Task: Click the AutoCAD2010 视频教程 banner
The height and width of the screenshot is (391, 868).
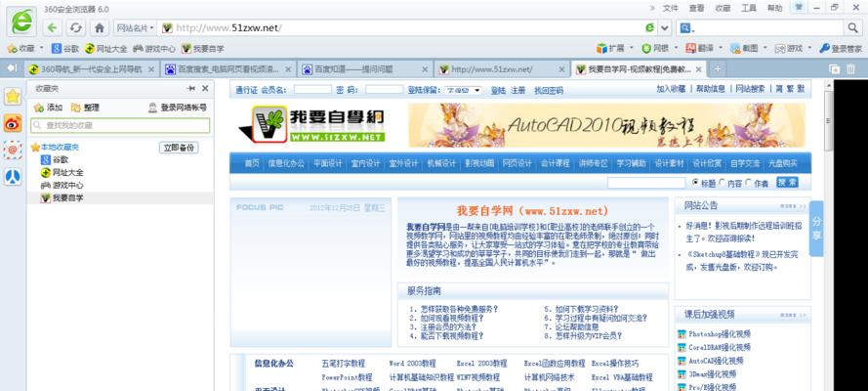Action: tap(606, 125)
